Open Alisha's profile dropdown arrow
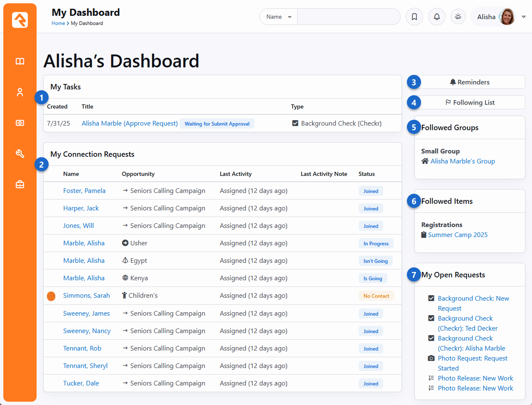Image resolution: width=532 pixels, height=405 pixels. tap(524, 17)
